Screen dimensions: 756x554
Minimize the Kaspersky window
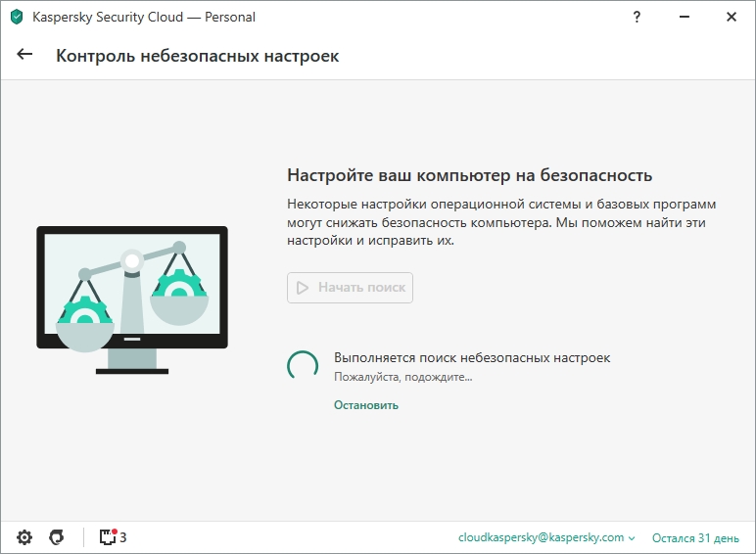pos(685,17)
